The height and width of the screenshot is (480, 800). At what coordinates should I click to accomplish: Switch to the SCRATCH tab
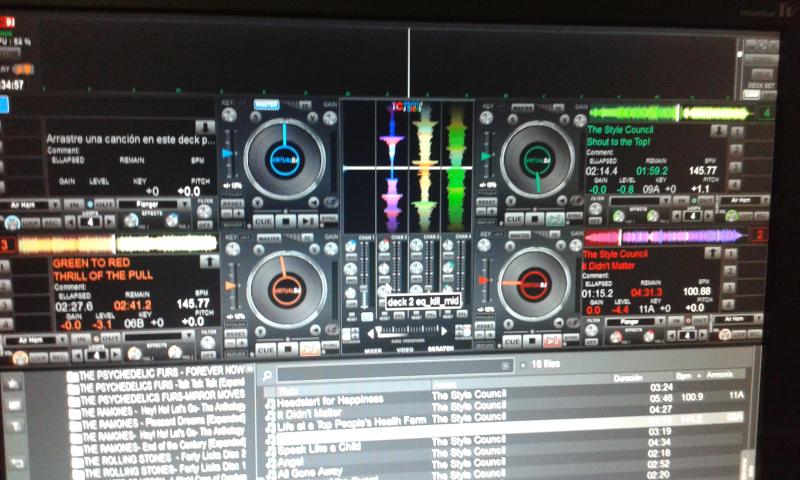(441, 349)
